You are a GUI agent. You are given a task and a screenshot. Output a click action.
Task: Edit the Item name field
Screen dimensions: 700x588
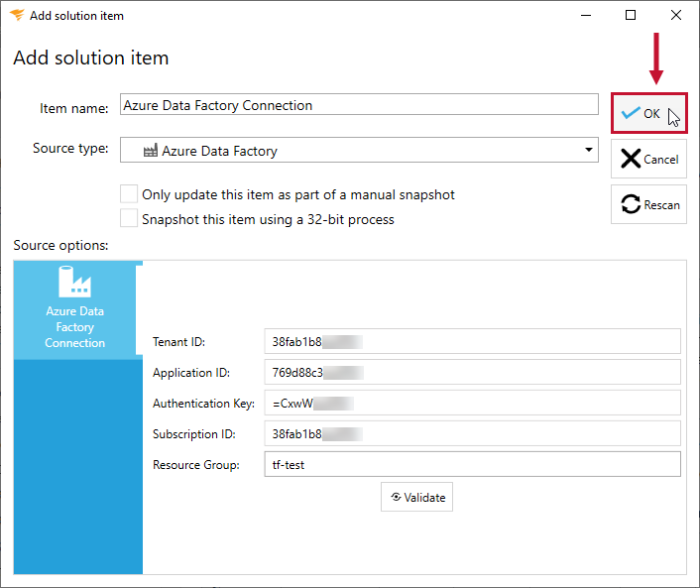coord(359,104)
